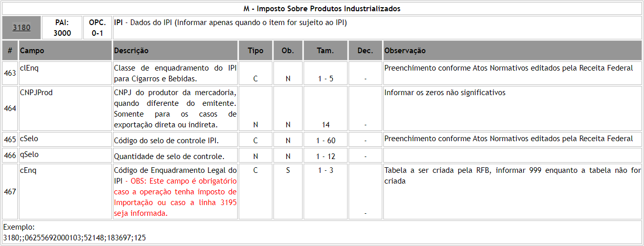Select the qSelo field name cell

[29, 155]
